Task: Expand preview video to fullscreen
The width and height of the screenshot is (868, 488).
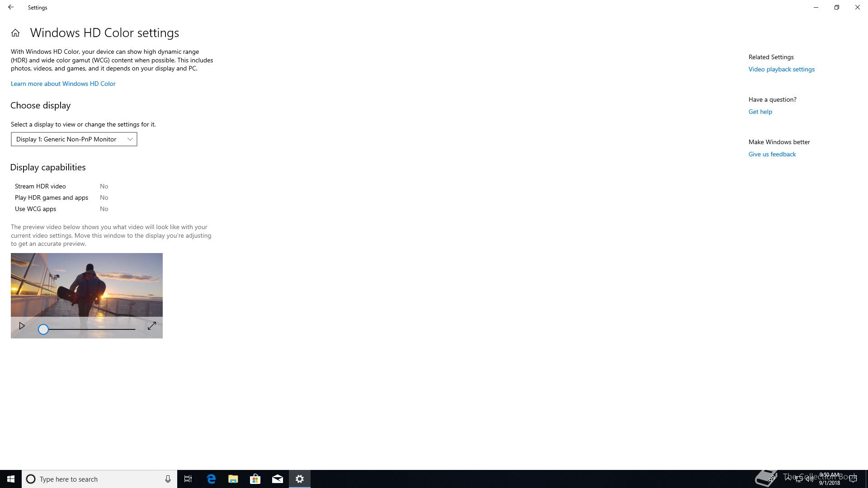Action: click(x=152, y=326)
